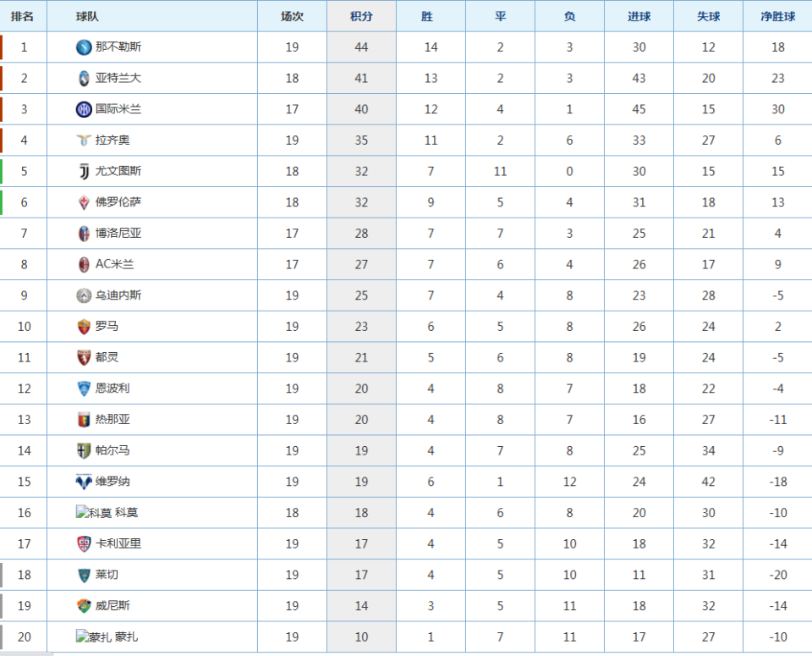The width and height of the screenshot is (812, 656).
Task: Open the 乌迪内斯 team link
Action: (x=118, y=295)
